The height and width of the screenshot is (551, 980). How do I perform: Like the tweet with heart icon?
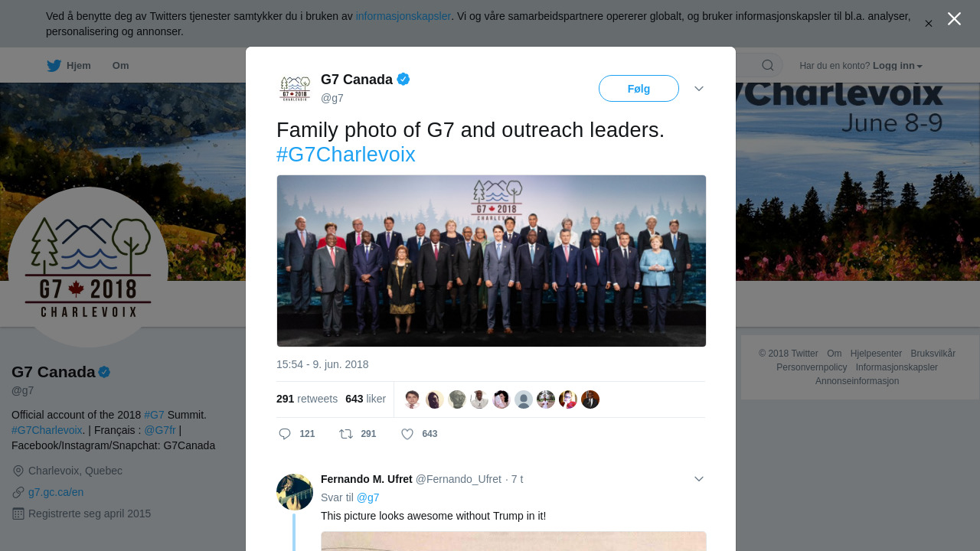click(407, 434)
